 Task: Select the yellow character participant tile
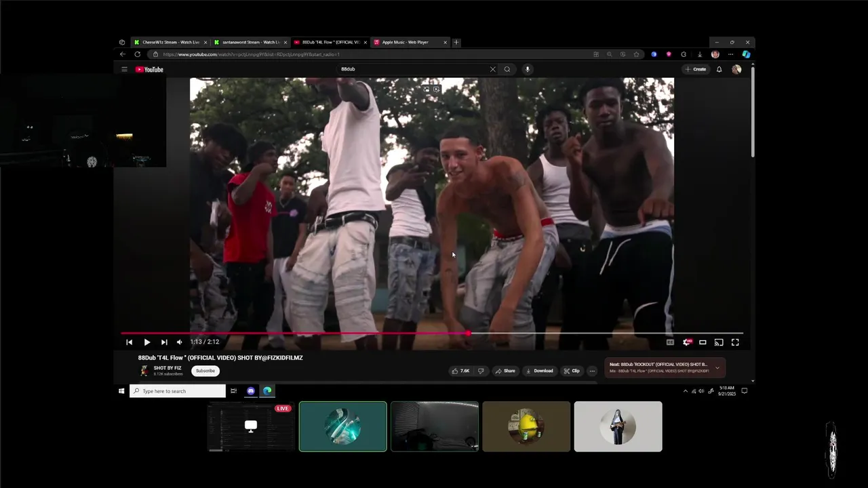pos(526,426)
